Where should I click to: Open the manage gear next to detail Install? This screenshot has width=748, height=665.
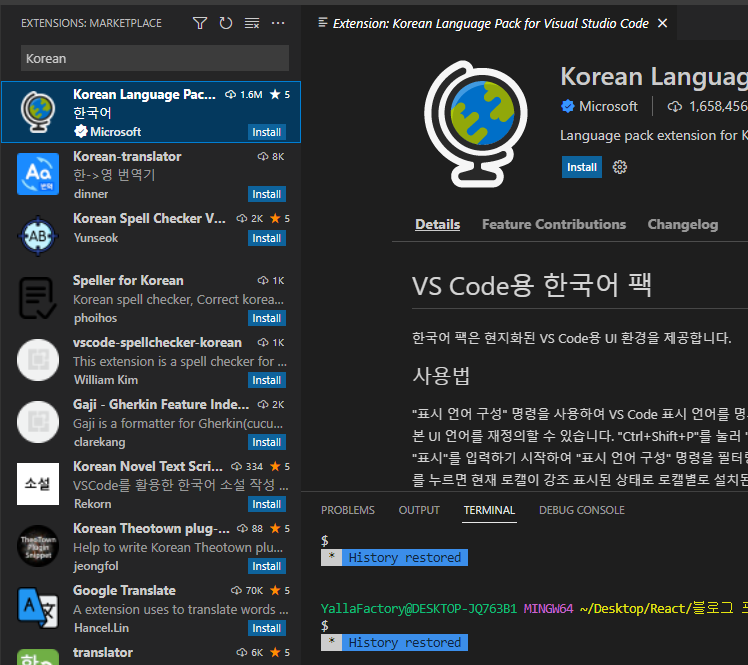(x=620, y=167)
